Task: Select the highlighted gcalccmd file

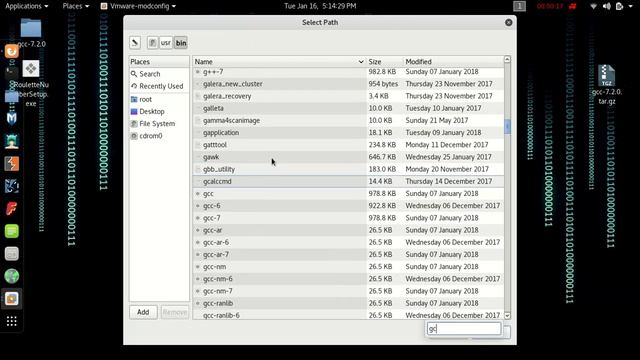Action: click(x=348, y=181)
